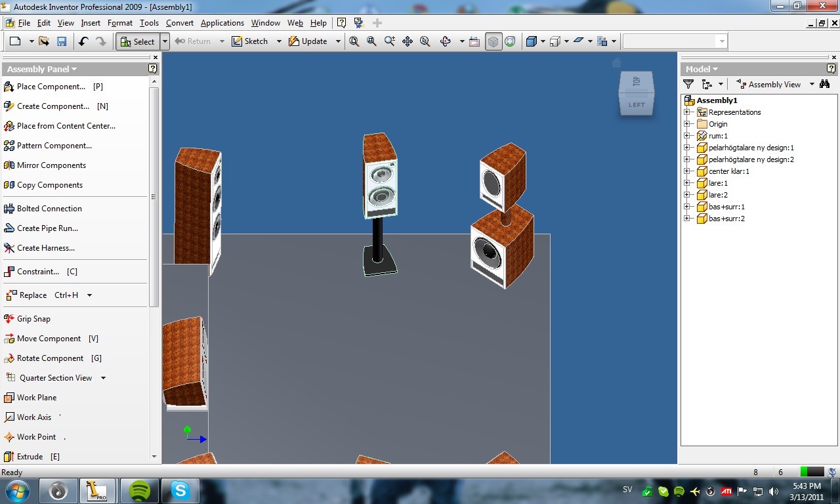Click the Save icon in the toolbar
The width and height of the screenshot is (840, 504).
[x=62, y=41]
